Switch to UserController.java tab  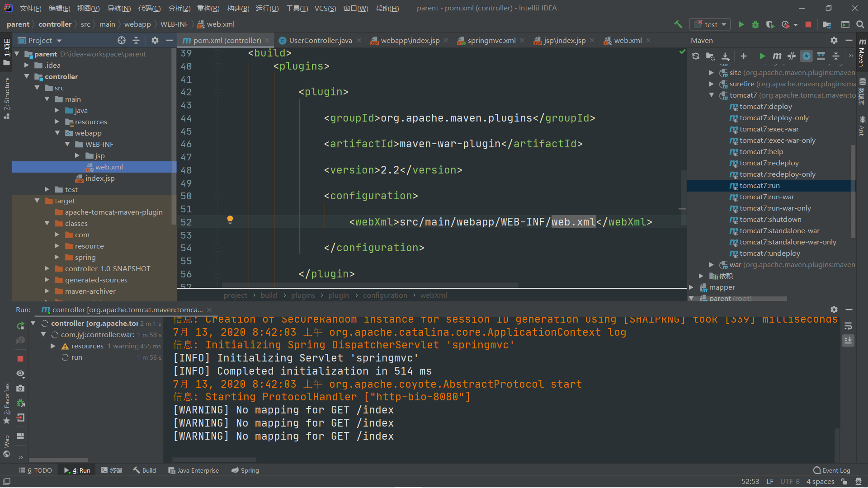coord(321,40)
